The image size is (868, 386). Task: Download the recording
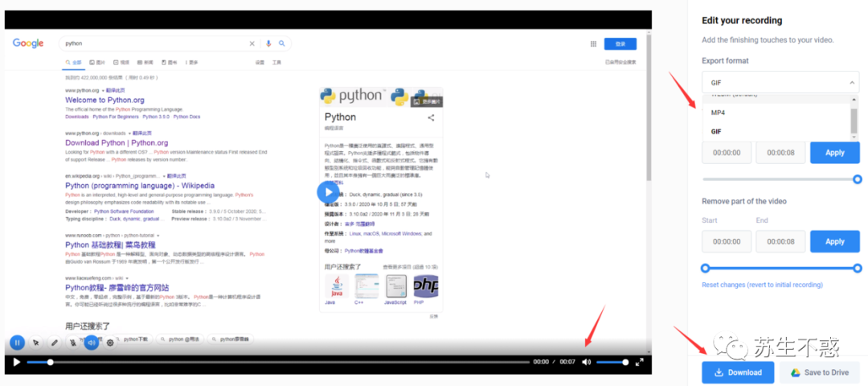738,372
